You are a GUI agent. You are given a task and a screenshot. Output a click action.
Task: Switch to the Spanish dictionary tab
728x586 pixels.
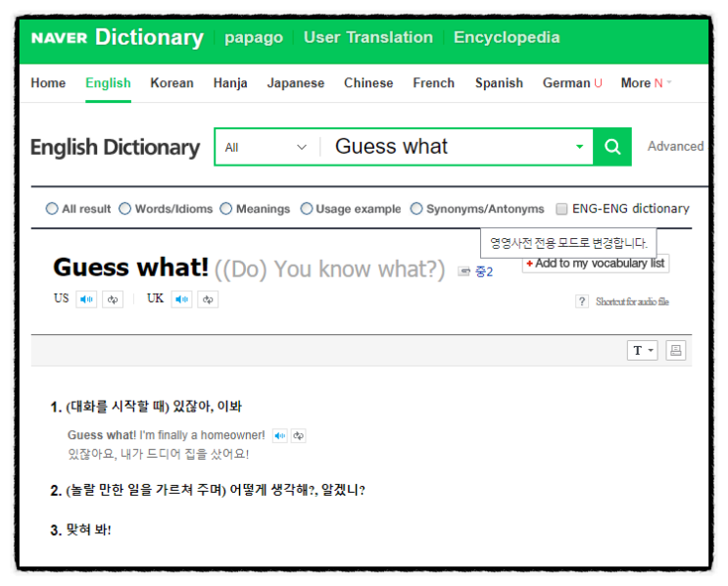tap(499, 83)
